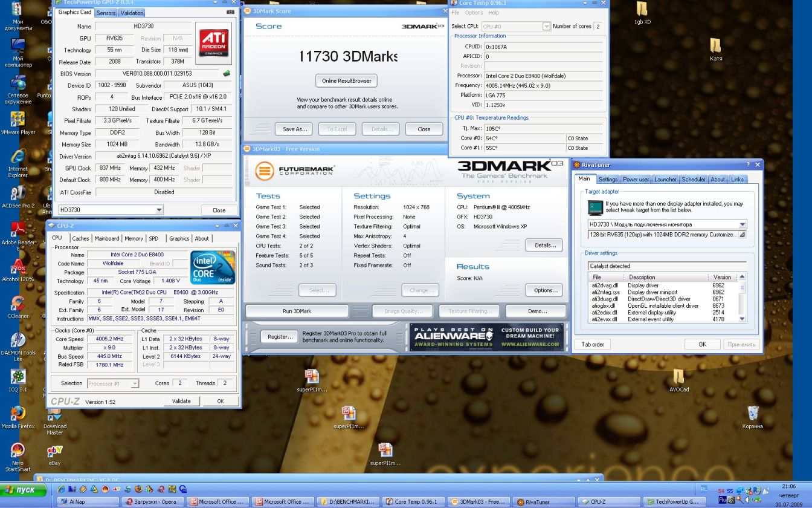This screenshot has height=508, width=812.
Task: Click the Tab order button in RivaTuner
Action: point(593,344)
